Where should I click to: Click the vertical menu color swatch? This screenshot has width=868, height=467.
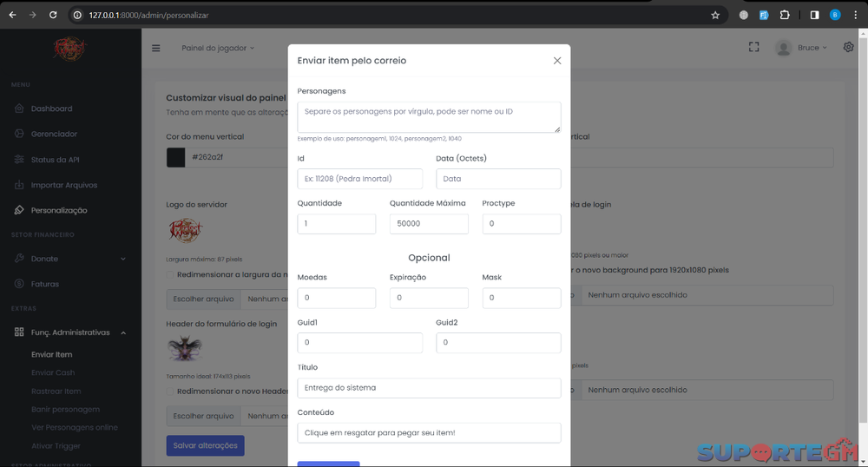tap(175, 157)
